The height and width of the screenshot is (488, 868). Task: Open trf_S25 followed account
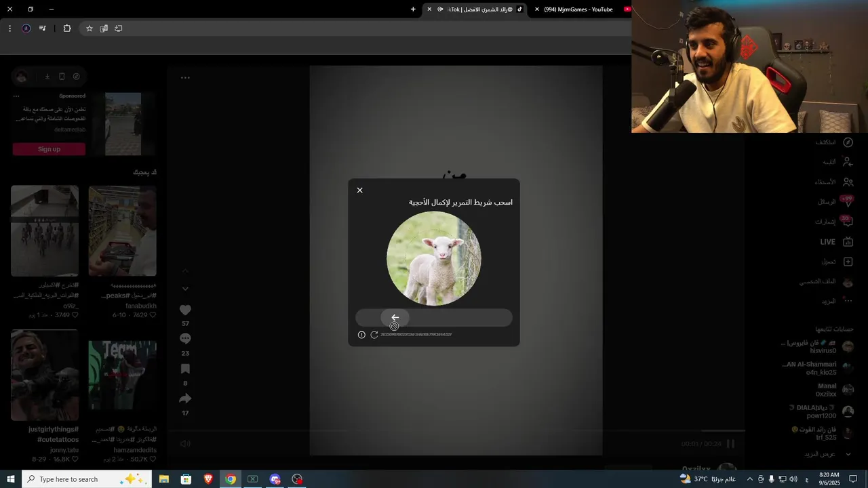[x=822, y=433]
